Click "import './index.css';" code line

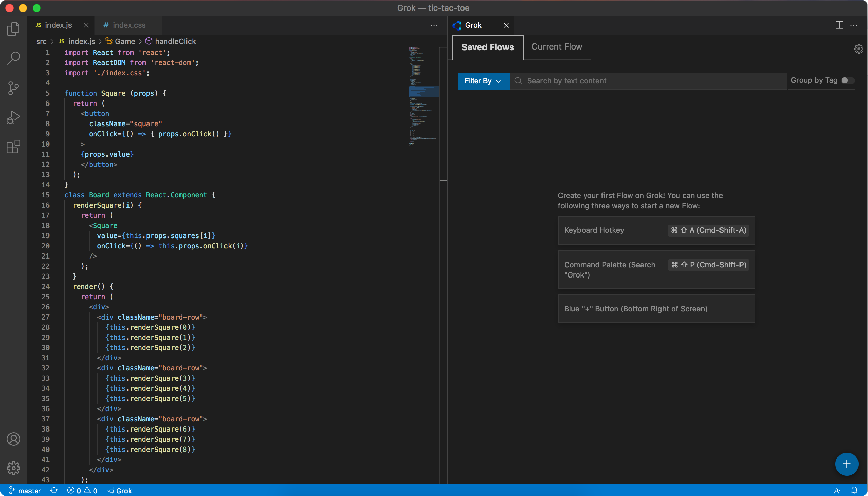click(107, 73)
